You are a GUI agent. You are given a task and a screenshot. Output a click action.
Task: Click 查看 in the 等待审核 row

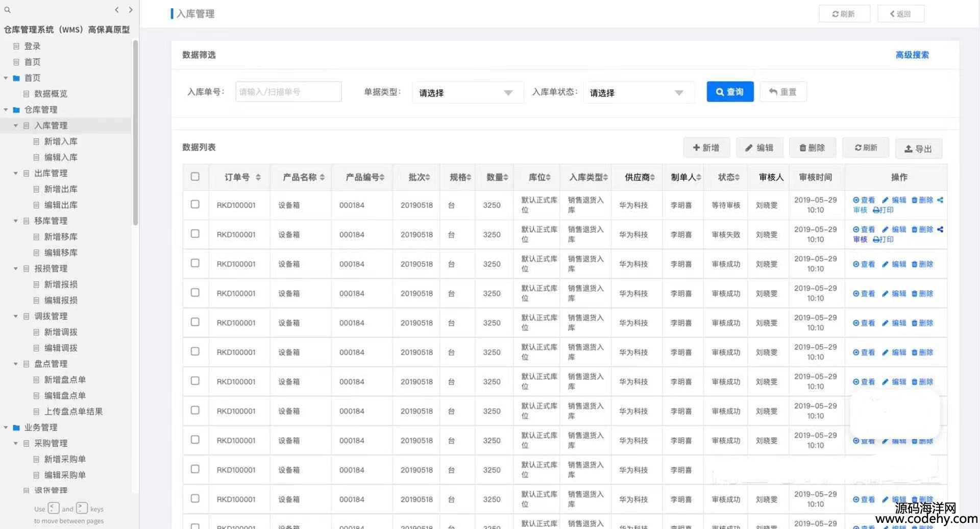864,200
